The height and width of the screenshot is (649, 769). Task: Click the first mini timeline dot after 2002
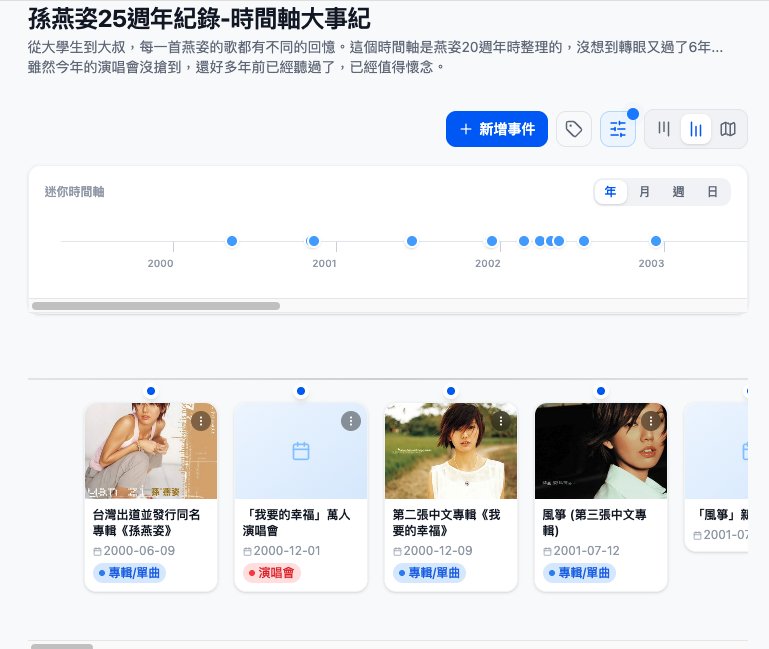coord(524,241)
